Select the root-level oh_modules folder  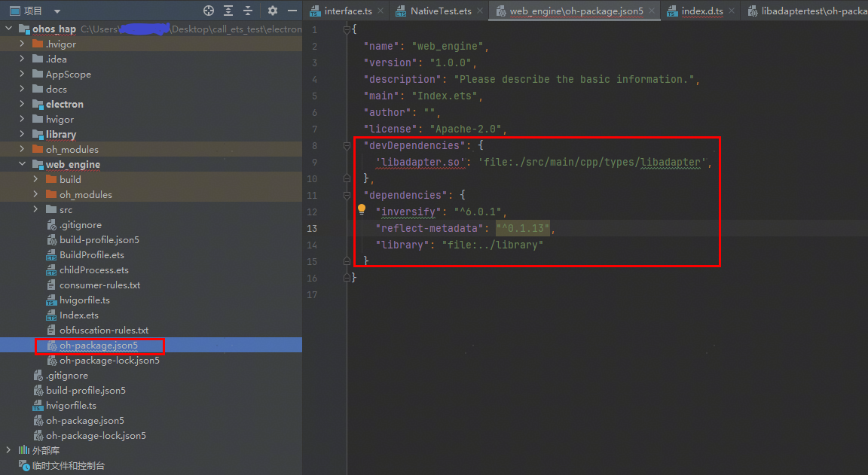tap(72, 149)
